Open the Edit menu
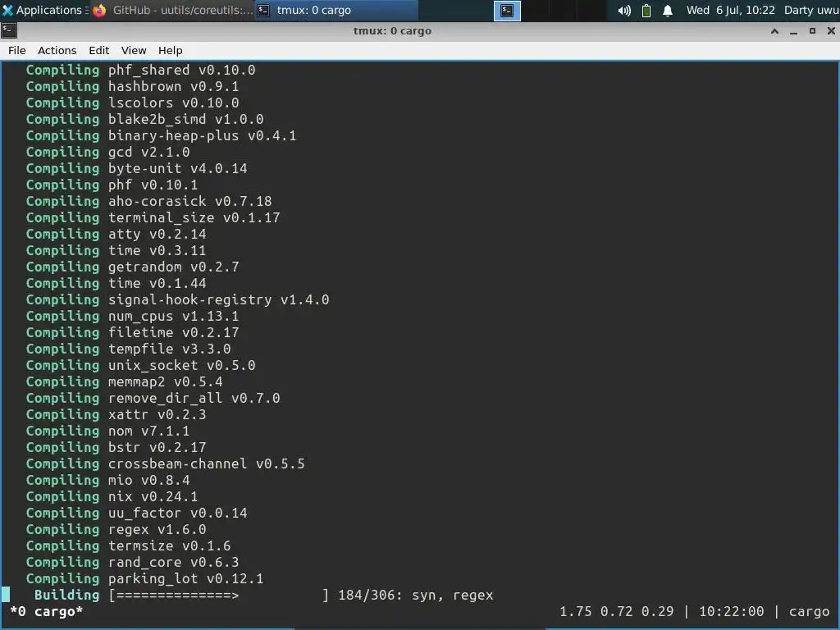840x630 pixels. 98,50
